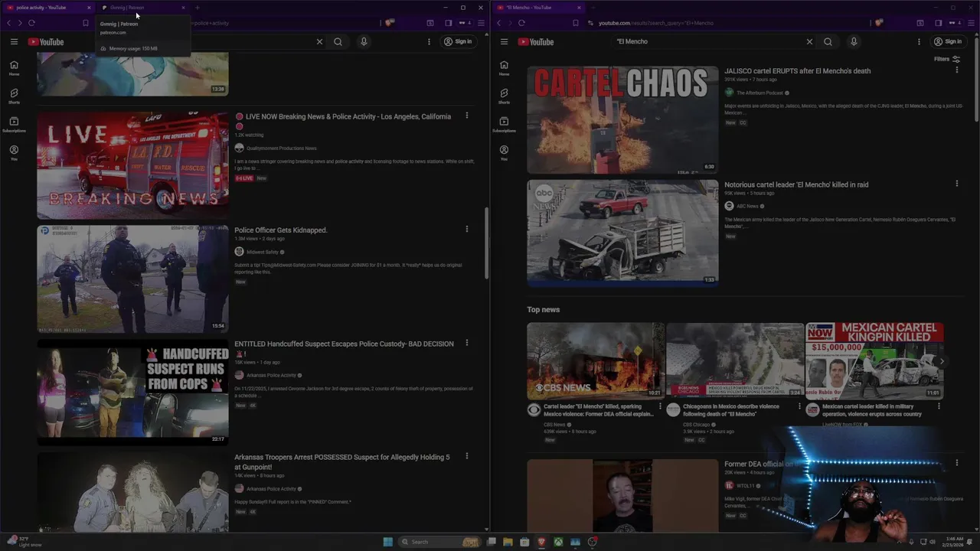Close the police activity - YouTube tab
Screen dimensions: 980x551
pos(89,8)
